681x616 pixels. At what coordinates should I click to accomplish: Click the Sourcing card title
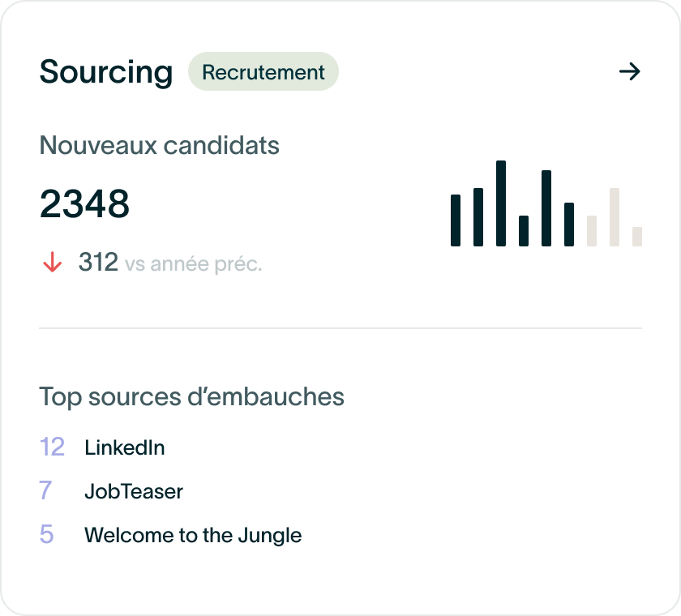(x=106, y=72)
